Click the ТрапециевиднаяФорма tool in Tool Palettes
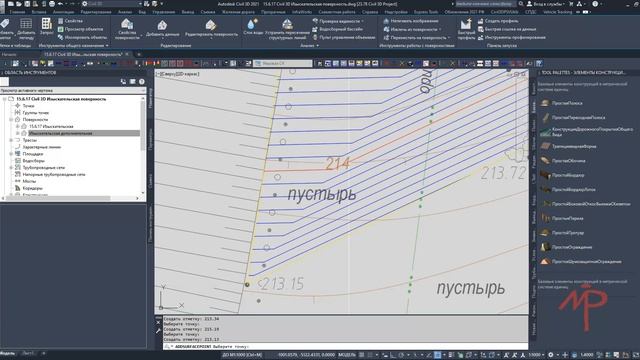 click(569, 146)
